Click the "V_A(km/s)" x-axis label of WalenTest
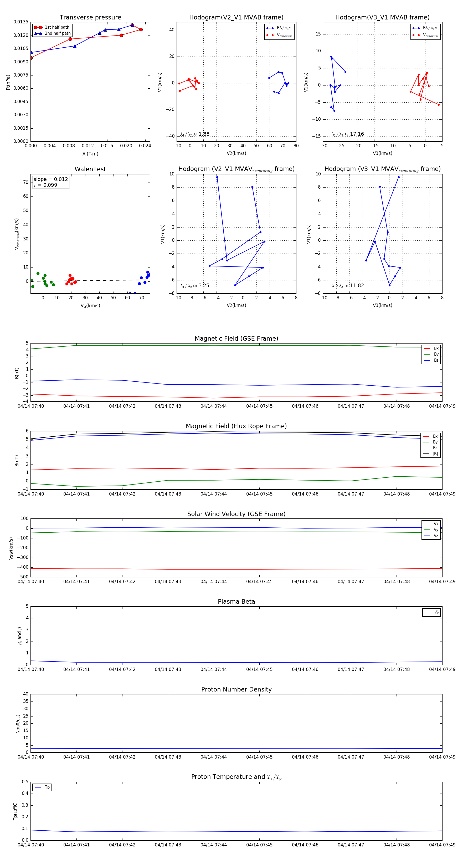Image resolution: width=473 pixels, height=868 pixels. pos(90,306)
